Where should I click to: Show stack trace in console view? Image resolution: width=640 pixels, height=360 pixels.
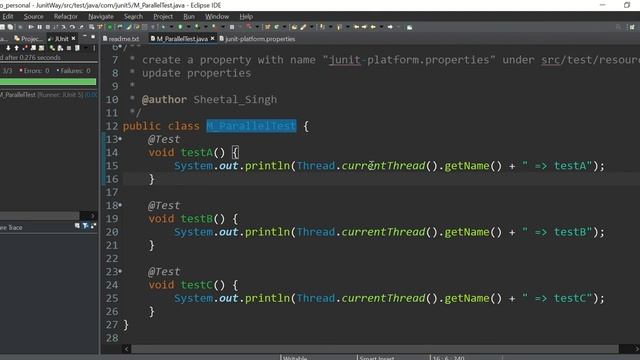click(77, 225)
